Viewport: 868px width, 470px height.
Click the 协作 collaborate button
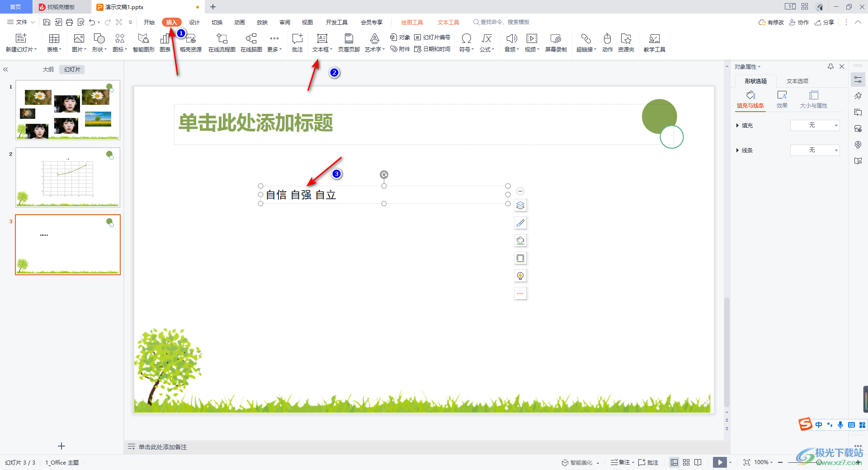click(799, 22)
